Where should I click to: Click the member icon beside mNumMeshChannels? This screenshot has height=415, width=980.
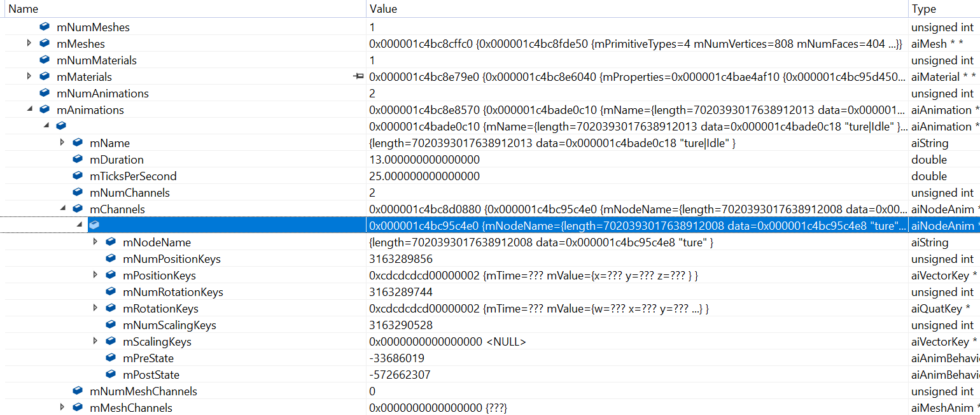point(77,391)
